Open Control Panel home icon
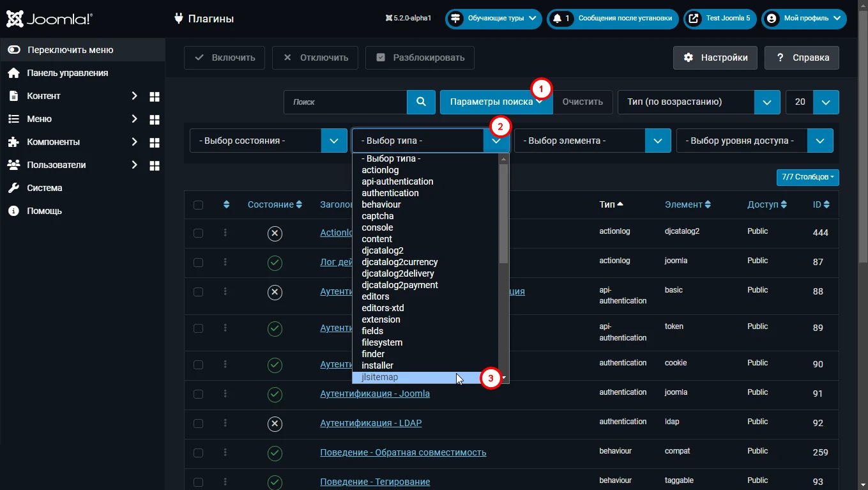 coord(13,73)
